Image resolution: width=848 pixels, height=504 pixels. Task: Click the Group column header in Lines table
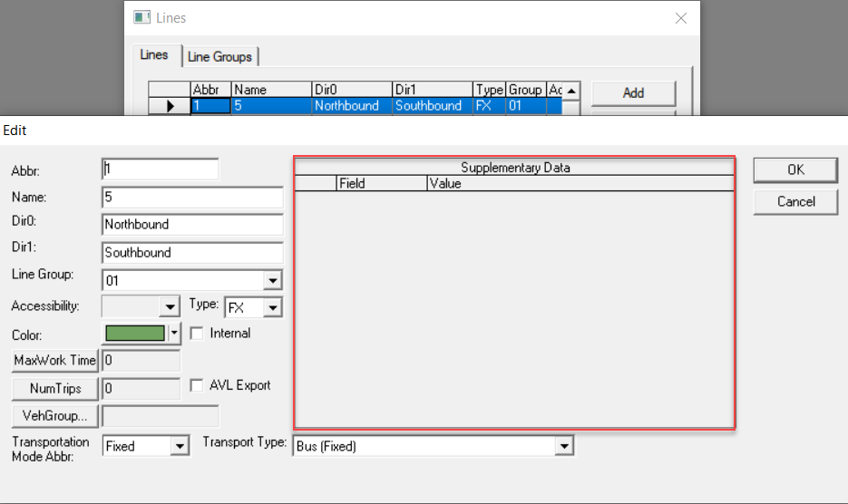click(x=526, y=90)
